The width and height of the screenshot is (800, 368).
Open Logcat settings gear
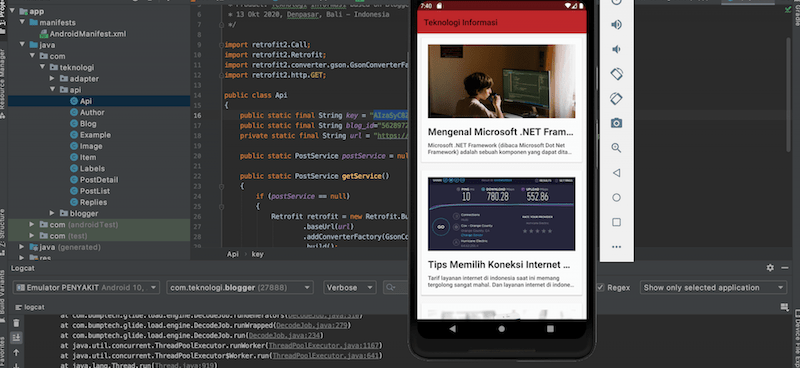tap(770, 268)
